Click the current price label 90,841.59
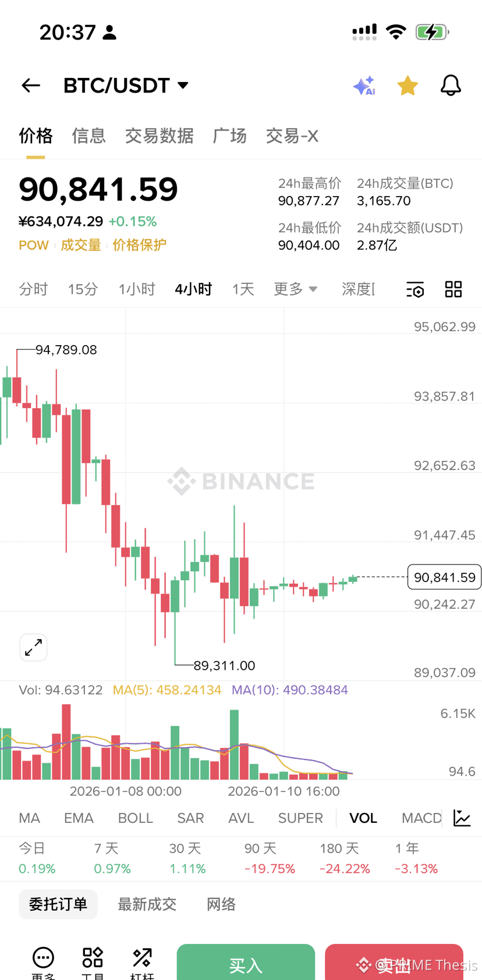The height and width of the screenshot is (980, 482). point(444,577)
